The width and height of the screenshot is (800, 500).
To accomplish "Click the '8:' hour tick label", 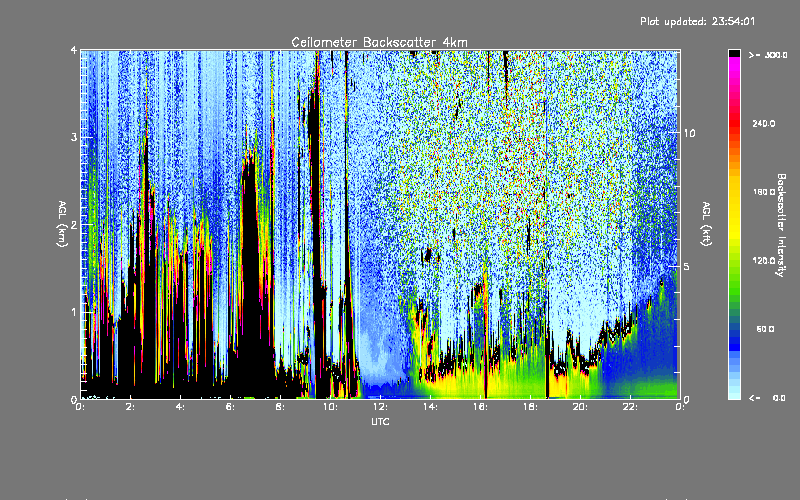I will coord(281,407).
